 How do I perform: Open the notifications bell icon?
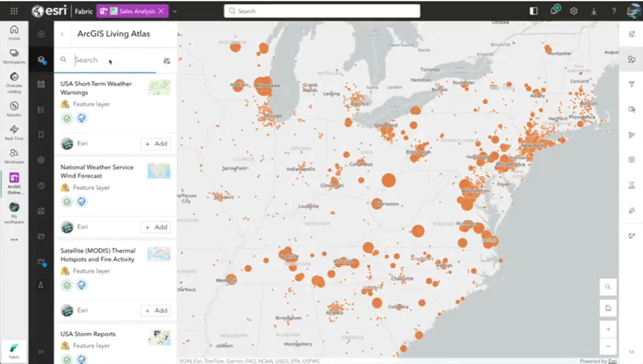555,11
